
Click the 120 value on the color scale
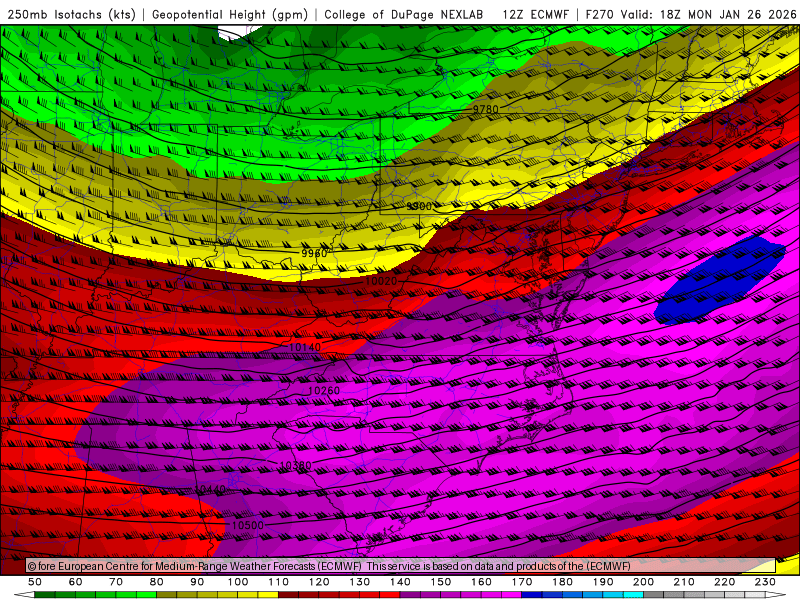pos(319,582)
